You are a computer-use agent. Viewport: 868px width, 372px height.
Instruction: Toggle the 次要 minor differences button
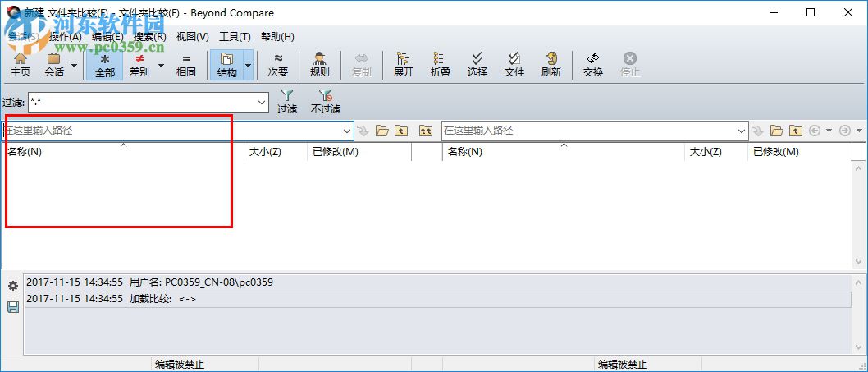278,65
